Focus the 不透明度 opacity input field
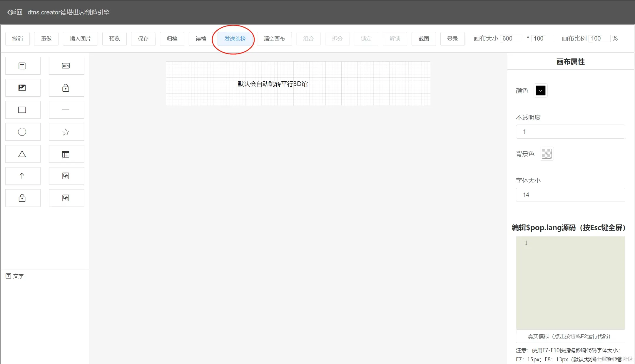The width and height of the screenshot is (635, 364). click(570, 132)
